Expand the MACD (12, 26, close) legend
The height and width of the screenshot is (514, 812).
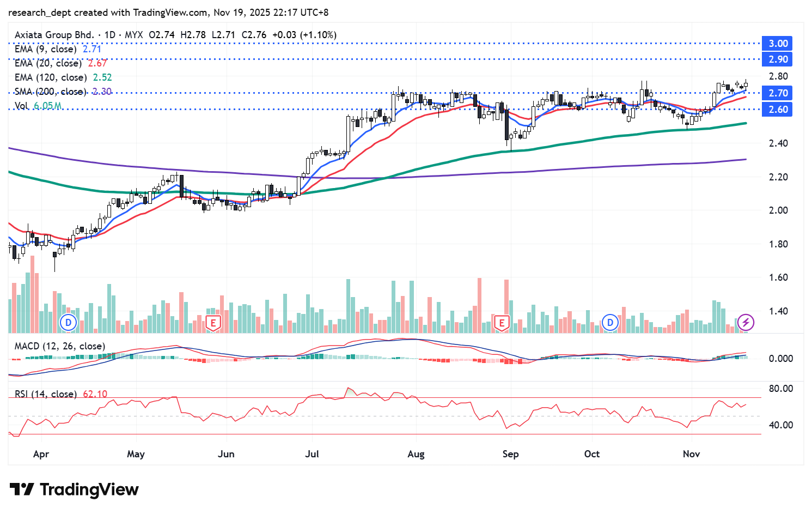[60, 346]
